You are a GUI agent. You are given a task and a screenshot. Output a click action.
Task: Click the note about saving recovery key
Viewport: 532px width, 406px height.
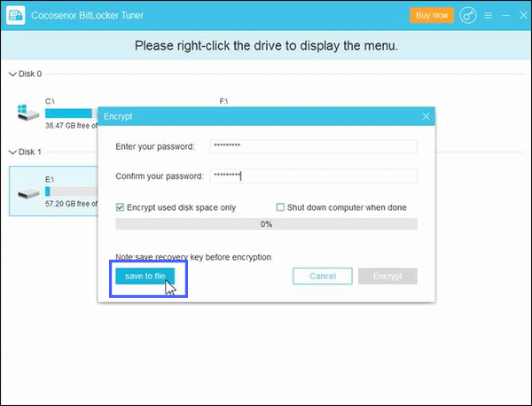pyautogui.click(x=193, y=257)
